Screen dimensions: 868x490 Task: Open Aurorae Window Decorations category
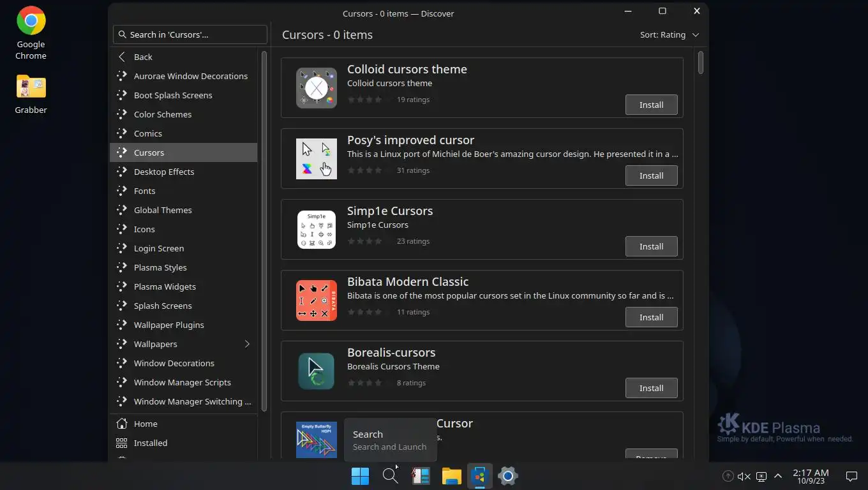tap(184, 76)
